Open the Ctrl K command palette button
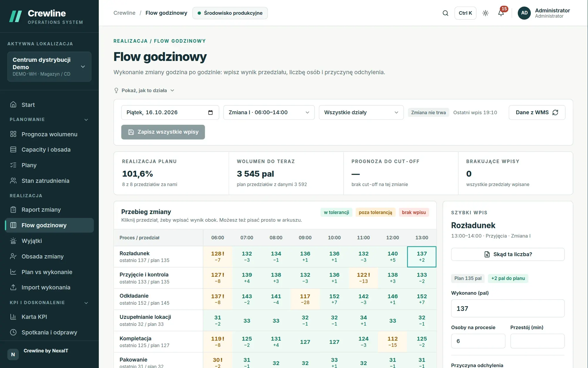 pyautogui.click(x=465, y=13)
